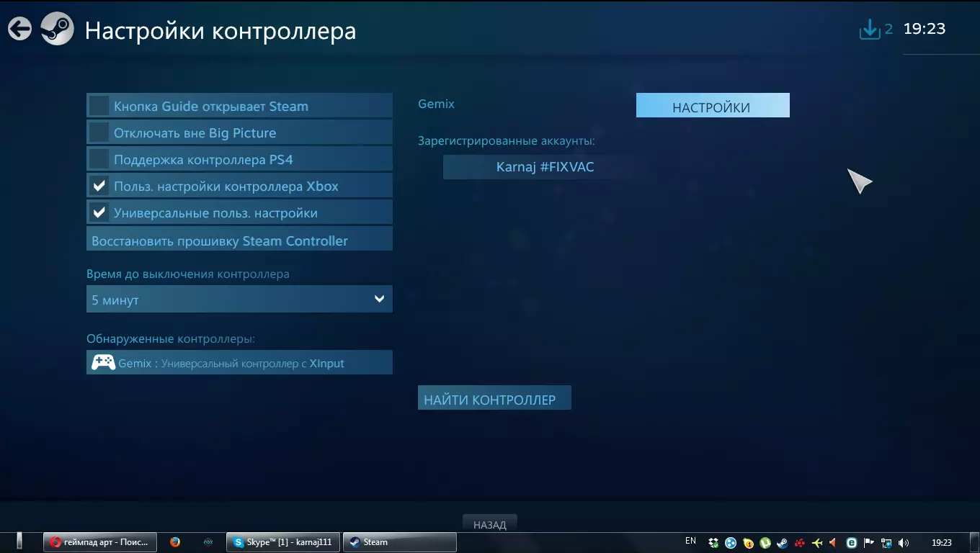Expand the '5 минут' timeout dropdown
Viewport: 980px width, 553px height.
[x=239, y=299]
